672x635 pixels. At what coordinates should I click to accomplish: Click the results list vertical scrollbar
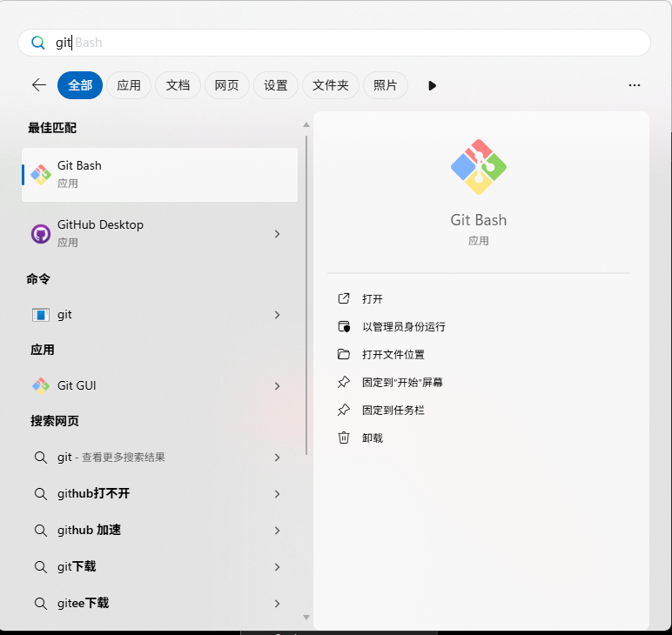point(306,296)
